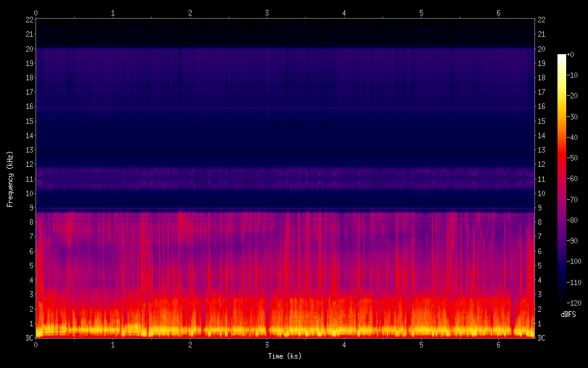Image resolution: width=588 pixels, height=368 pixels.
Task: Click the Frequency (kHz) axis label
Action: [x=10, y=179]
